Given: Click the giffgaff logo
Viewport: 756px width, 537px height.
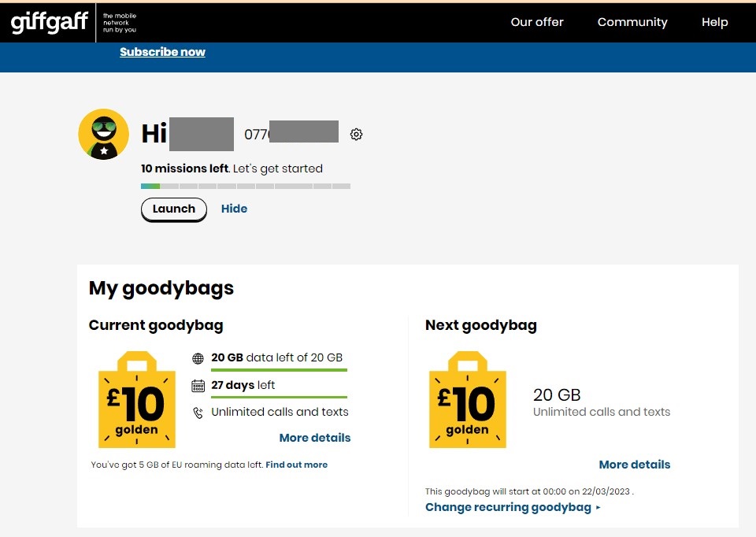Looking at the screenshot, I should (50, 22).
